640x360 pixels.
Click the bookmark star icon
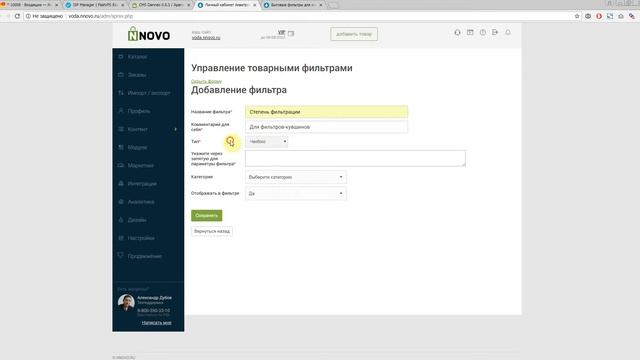click(577, 16)
